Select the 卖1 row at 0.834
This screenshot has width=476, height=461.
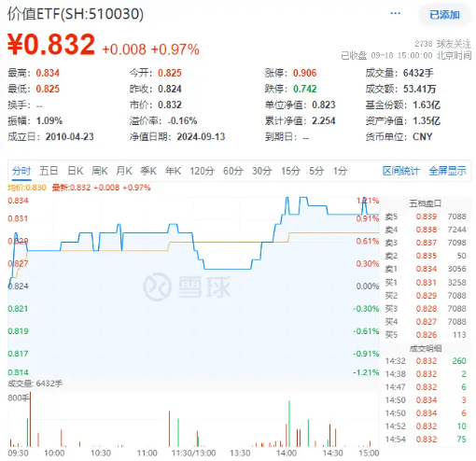point(426,269)
